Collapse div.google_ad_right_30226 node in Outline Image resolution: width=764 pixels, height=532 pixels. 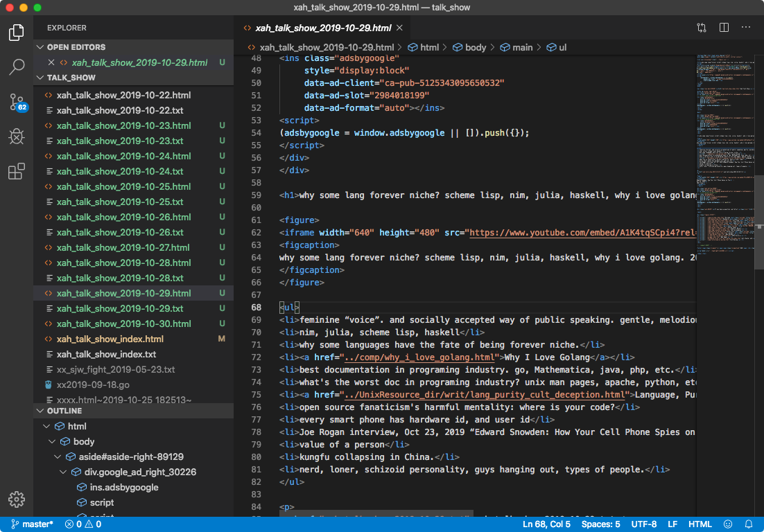pyautogui.click(x=63, y=472)
